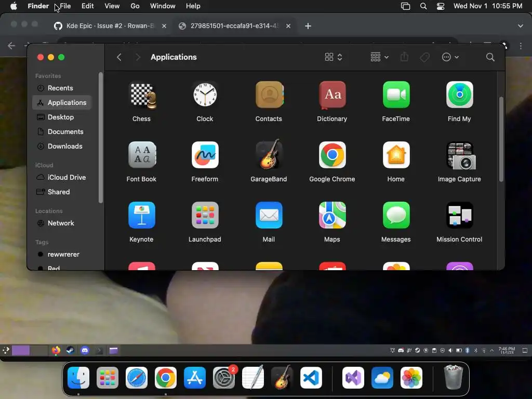
Task: Open the Dictionary app
Action: pos(332,96)
